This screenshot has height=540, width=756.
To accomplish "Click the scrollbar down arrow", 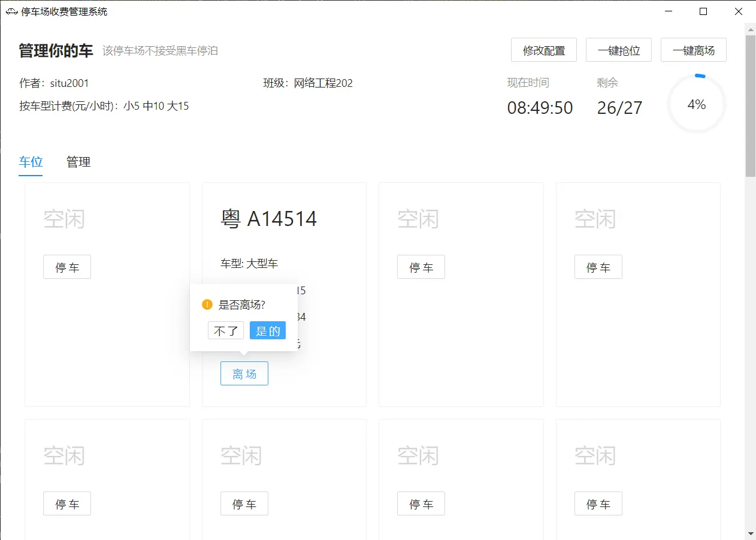I will click(751, 533).
